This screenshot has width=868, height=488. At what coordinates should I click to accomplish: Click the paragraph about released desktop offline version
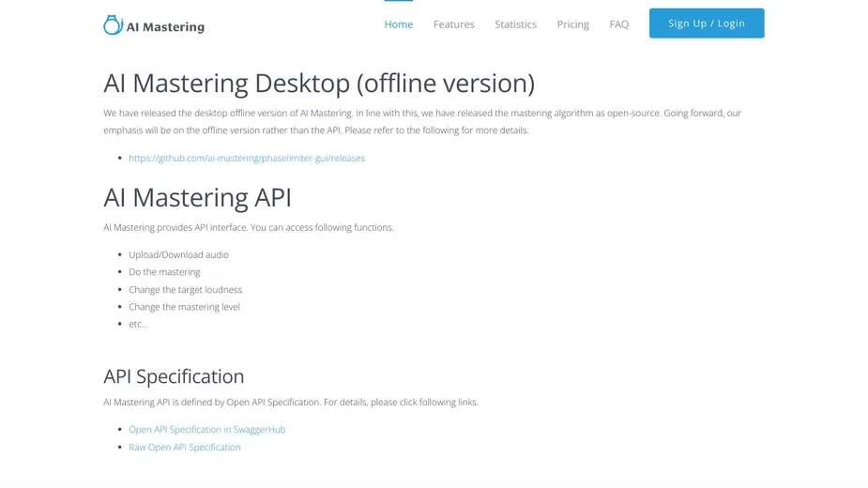click(x=422, y=121)
